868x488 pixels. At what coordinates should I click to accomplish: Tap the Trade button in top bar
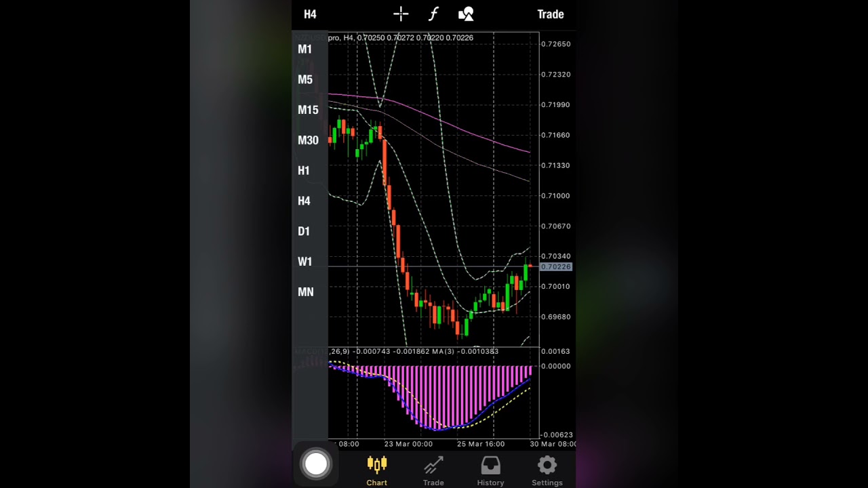click(x=550, y=14)
